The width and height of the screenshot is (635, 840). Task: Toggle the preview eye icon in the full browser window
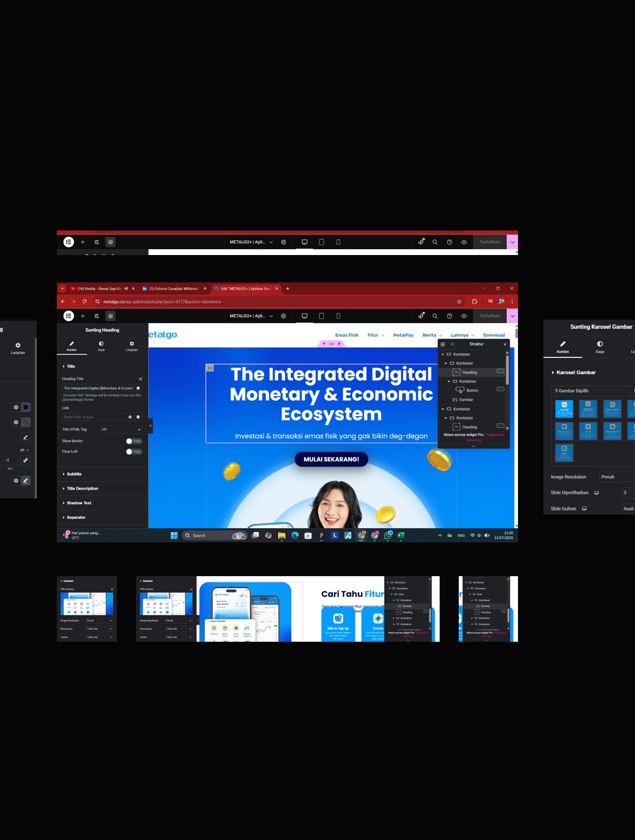[x=464, y=316]
